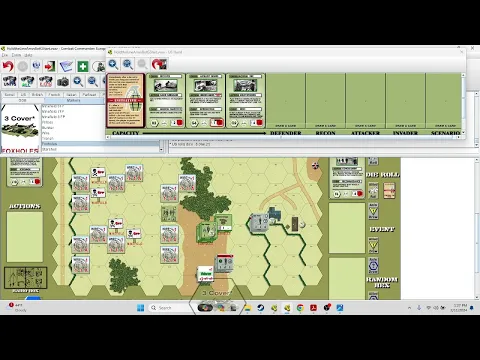Screen dimensions: 480x360
Task: Click the red arrow icon in US Hand
Action: [x=159, y=64]
